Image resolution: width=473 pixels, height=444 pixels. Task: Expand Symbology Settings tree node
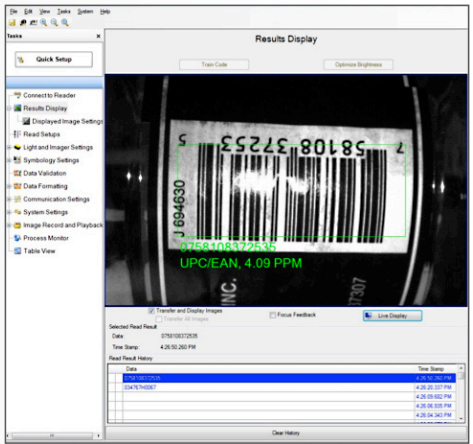[x=9, y=160]
